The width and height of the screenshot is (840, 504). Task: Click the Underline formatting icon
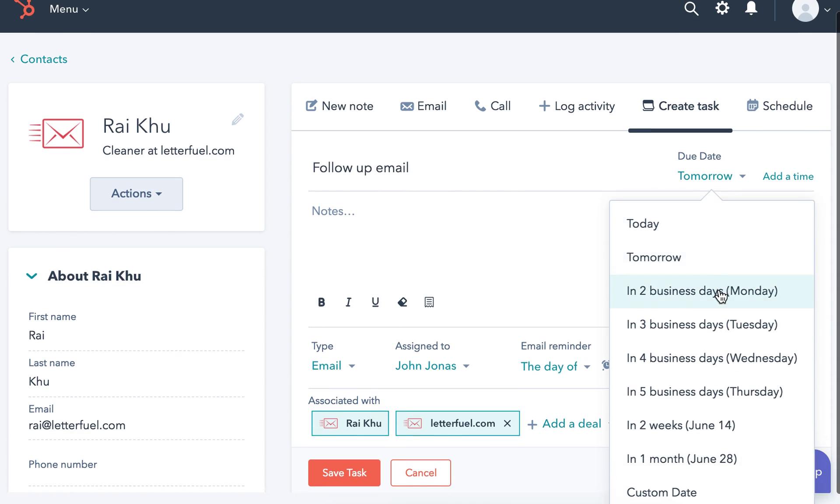375,302
